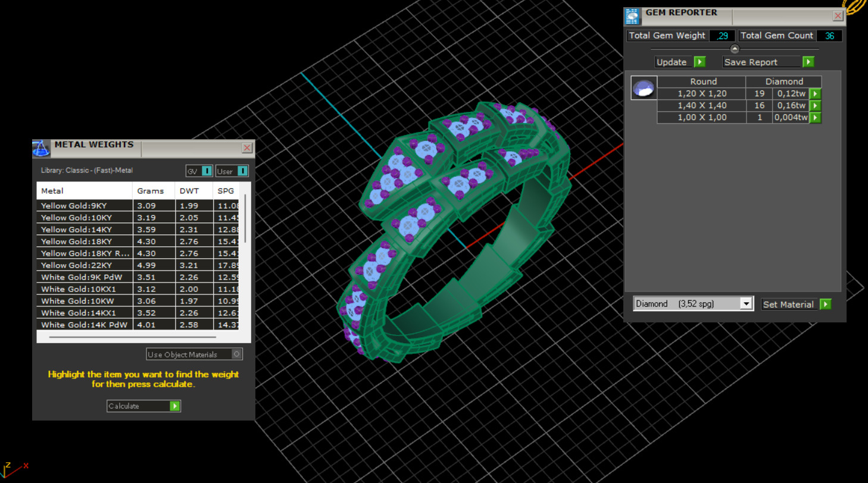Select the Yellow Gold:18KY row
Screen dimensions: 868x483
138,241
